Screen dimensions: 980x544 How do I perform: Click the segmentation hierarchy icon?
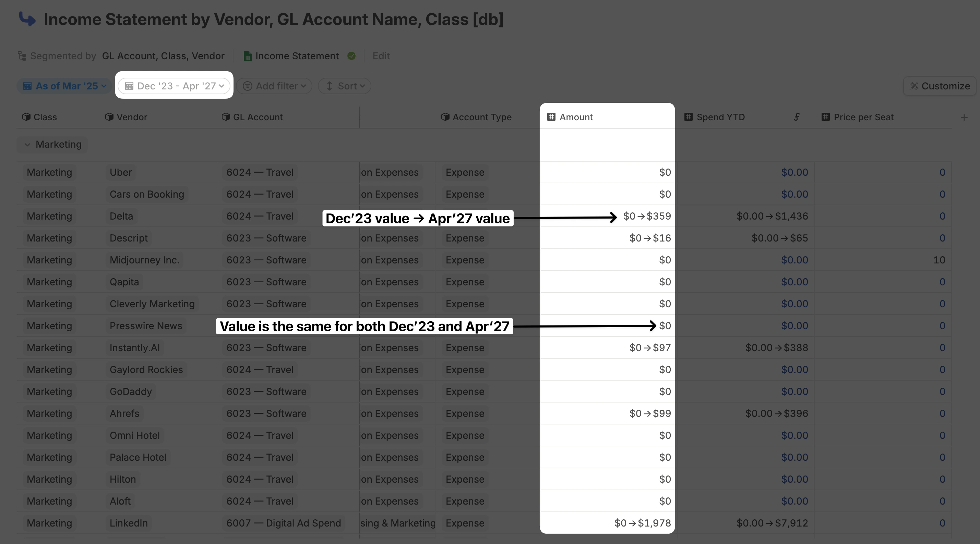coord(22,56)
